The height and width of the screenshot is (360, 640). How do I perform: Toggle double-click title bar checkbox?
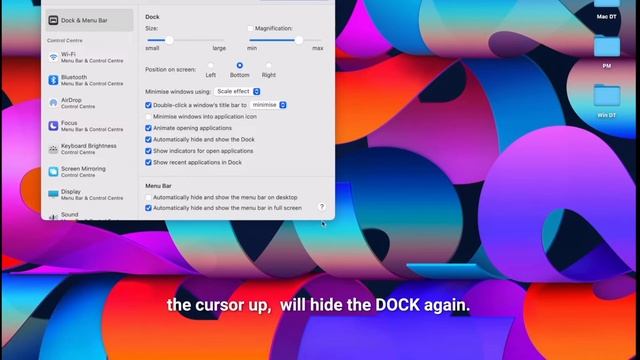tap(148, 105)
